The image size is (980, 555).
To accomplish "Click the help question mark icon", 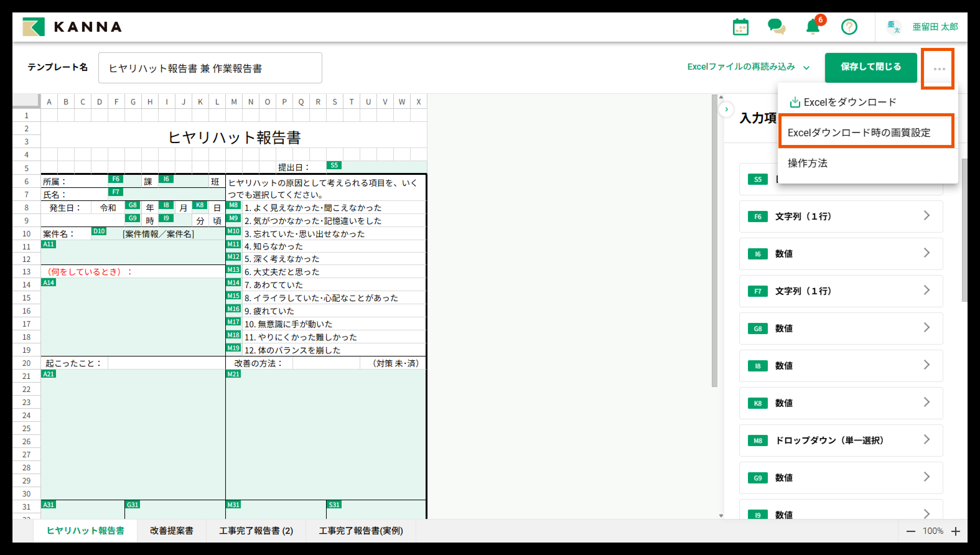I will point(849,27).
